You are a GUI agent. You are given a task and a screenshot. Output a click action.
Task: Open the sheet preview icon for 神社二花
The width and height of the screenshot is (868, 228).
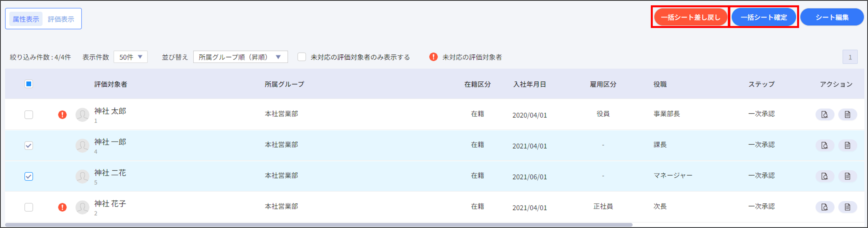pos(824,176)
